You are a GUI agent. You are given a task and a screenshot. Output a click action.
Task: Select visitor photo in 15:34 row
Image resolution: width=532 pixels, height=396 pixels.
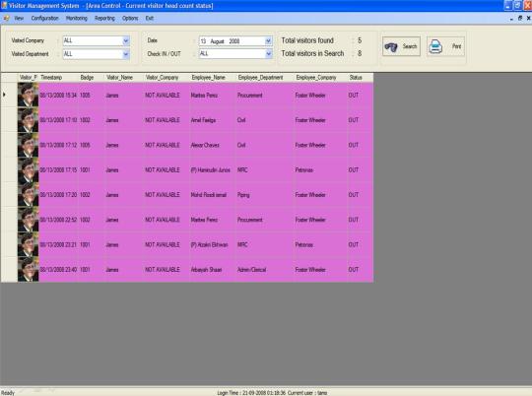(x=29, y=95)
